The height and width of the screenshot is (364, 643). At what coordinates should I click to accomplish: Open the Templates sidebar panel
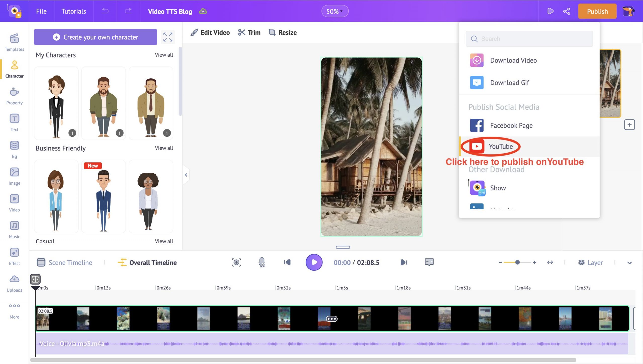coord(14,42)
